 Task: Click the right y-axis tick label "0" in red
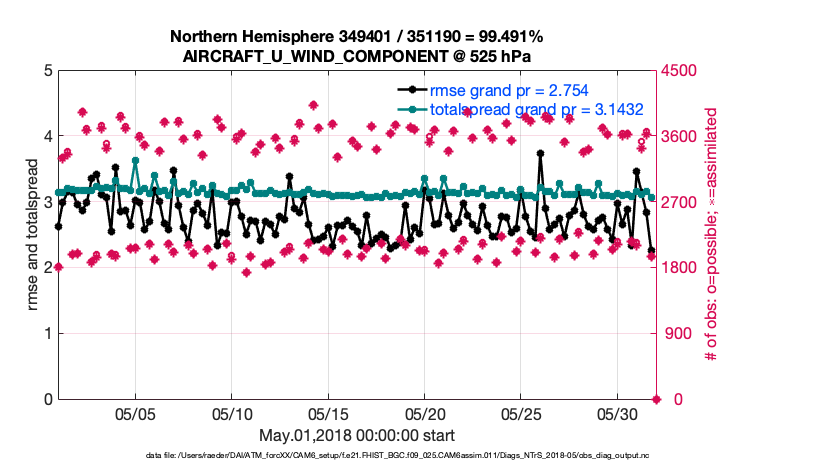678,400
